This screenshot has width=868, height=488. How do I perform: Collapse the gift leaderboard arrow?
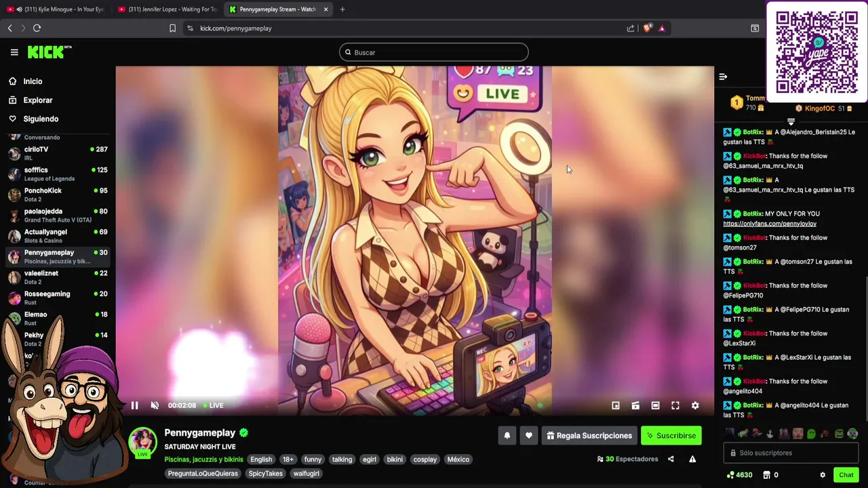pos(791,121)
